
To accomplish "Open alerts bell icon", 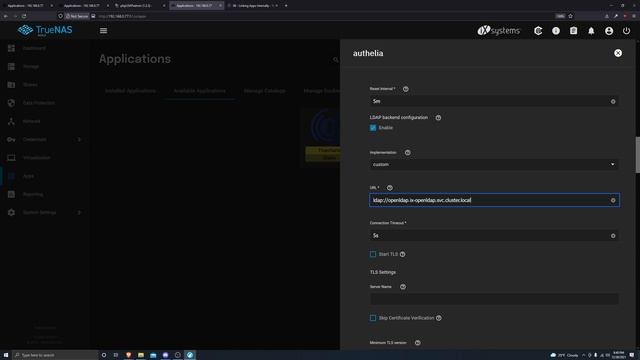I will 591,31.
